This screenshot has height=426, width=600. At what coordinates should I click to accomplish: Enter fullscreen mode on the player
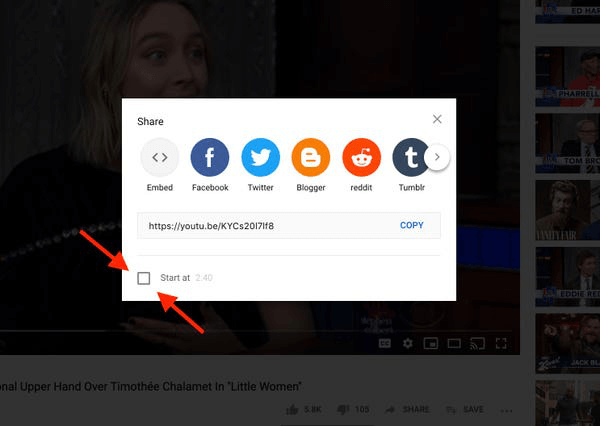(502, 343)
